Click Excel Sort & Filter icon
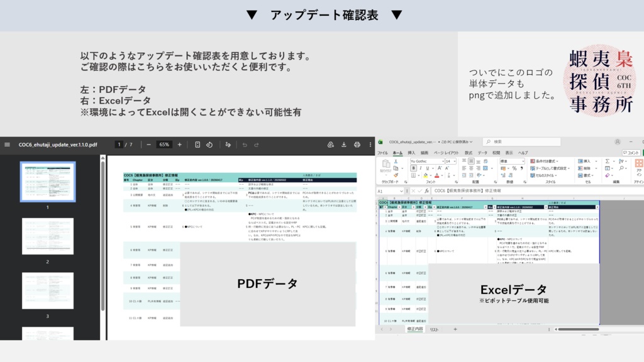 (621, 162)
